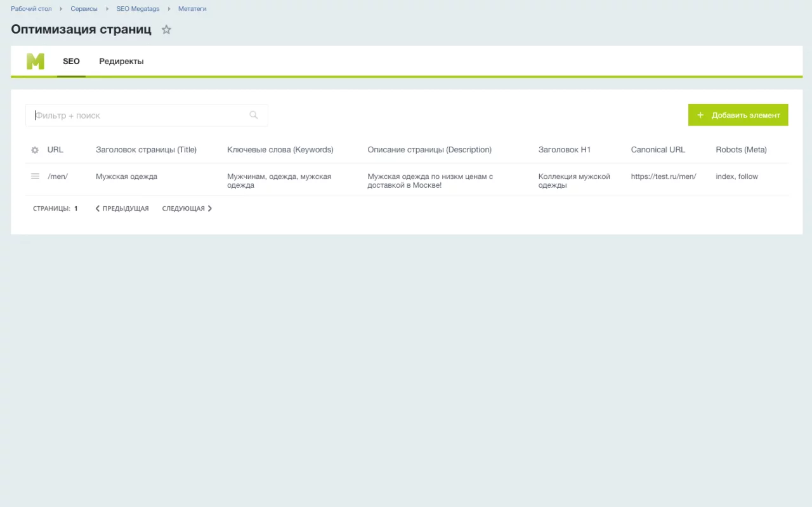Click the green M Megatags logo

(x=36, y=62)
